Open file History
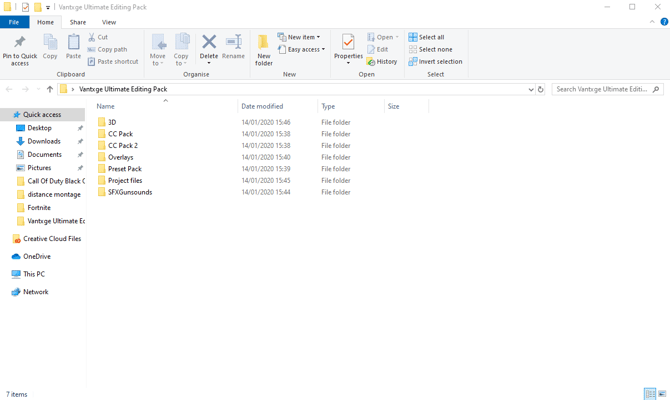This screenshot has height=400, width=670. pyautogui.click(x=382, y=62)
